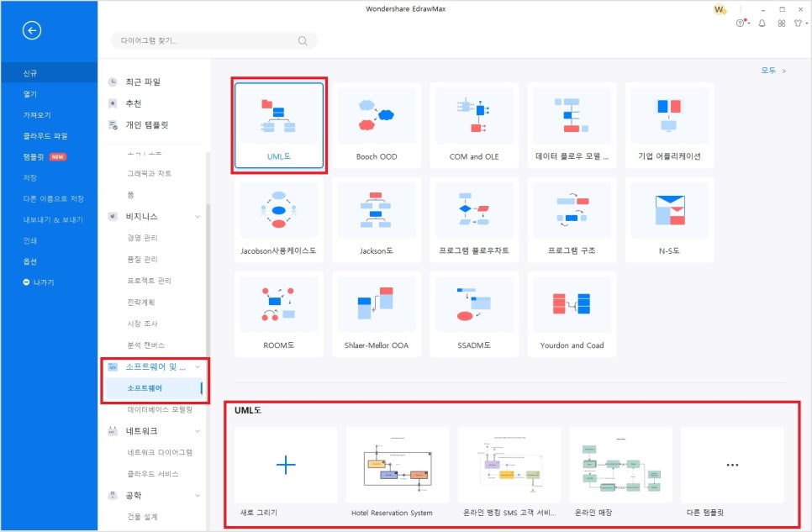Click 새로 그리기 plus tile
This screenshot has height=532, width=812.
pyautogui.click(x=286, y=465)
